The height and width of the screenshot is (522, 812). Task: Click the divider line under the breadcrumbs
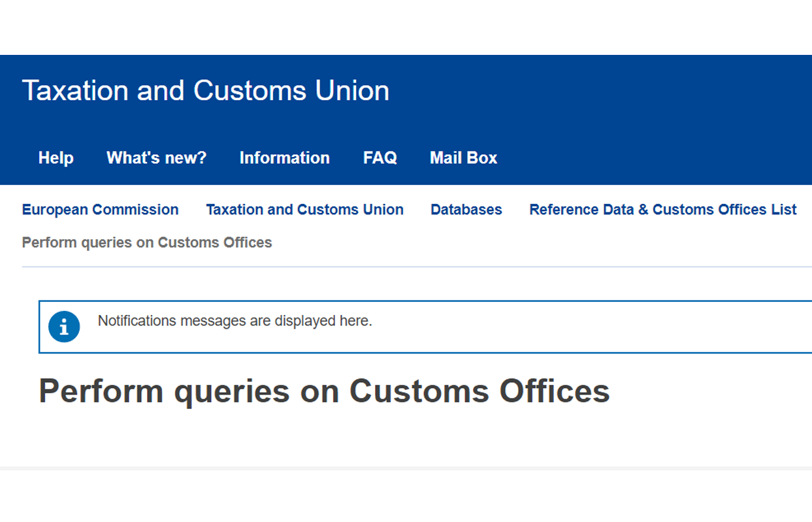pos(417,267)
